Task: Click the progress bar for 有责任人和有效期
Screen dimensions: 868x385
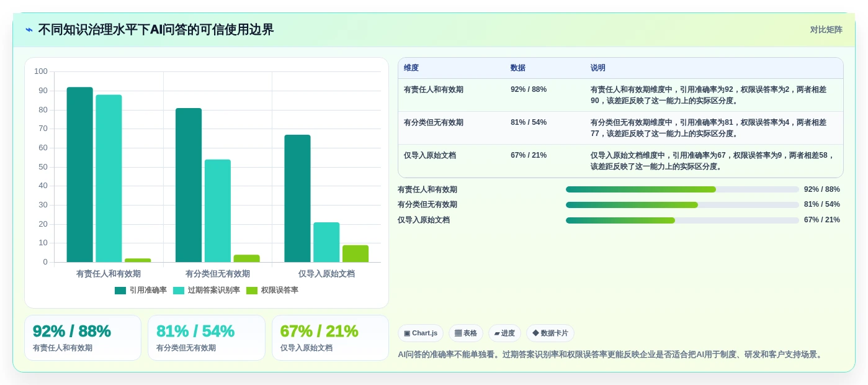Action: (682, 189)
